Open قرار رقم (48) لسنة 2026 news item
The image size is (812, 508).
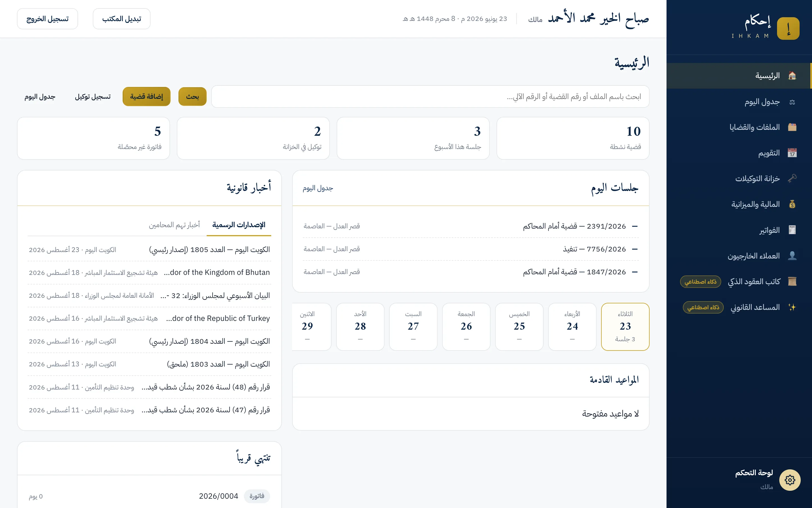[149, 387]
